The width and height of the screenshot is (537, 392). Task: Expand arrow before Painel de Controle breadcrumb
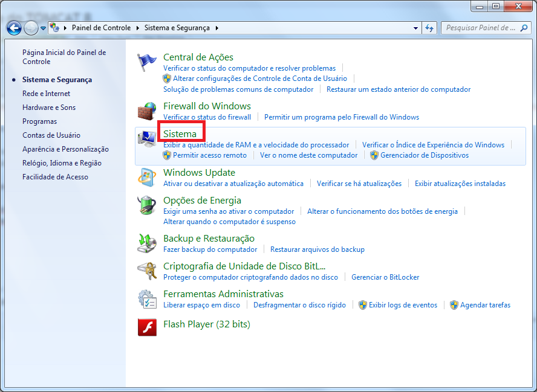(x=65, y=28)
